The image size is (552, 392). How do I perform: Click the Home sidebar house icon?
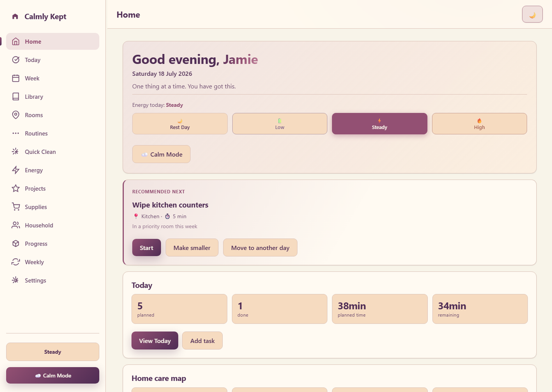16,41
